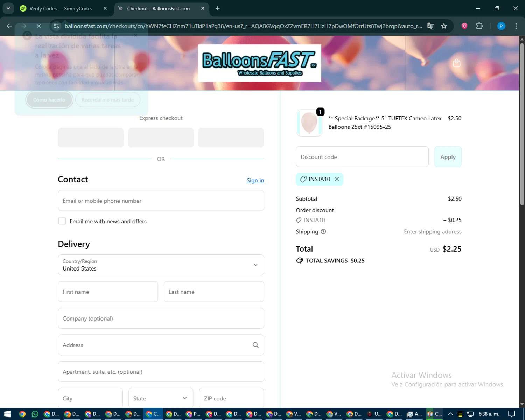Click the Company (optional) field
Viewport: 525px width, 420px height.
point(161,318)
